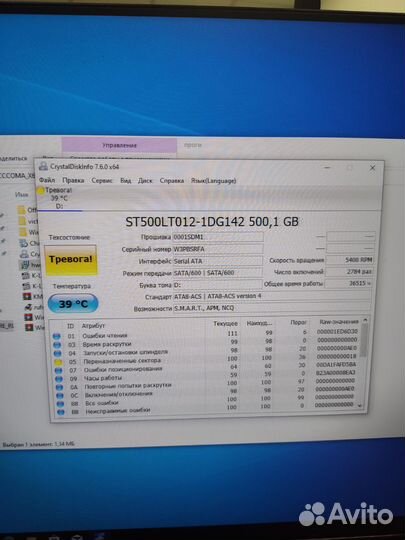
Task: Open the Правка menu
Action: [x=73, y=180]
